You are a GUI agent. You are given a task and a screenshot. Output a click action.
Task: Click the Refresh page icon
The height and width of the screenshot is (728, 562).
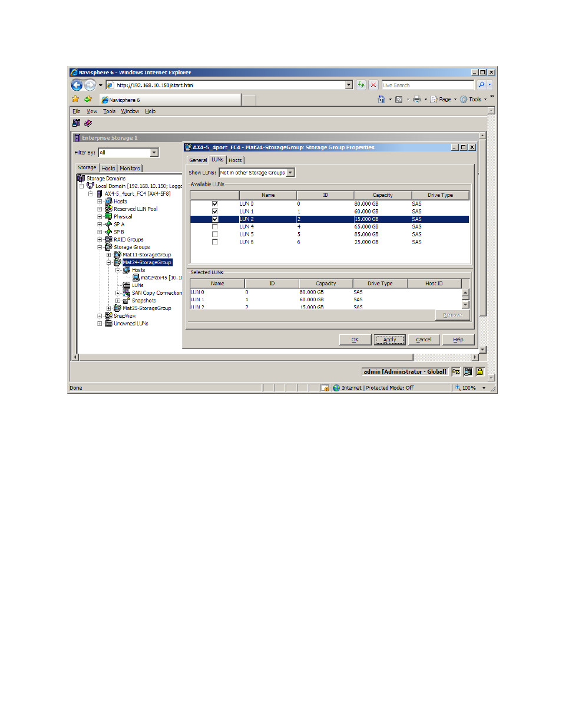coord(361,85)
